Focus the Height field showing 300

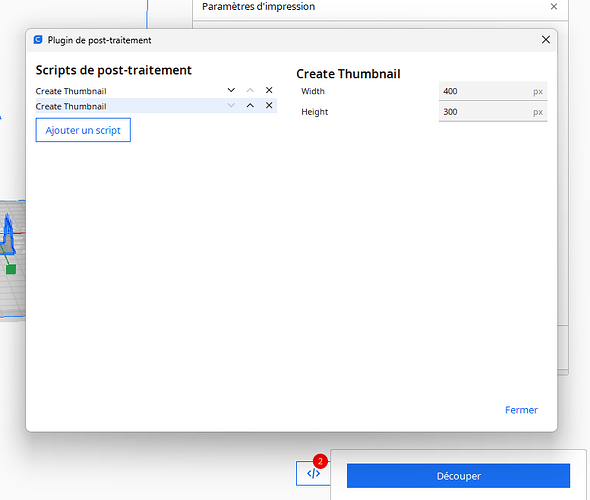(493, 112)
